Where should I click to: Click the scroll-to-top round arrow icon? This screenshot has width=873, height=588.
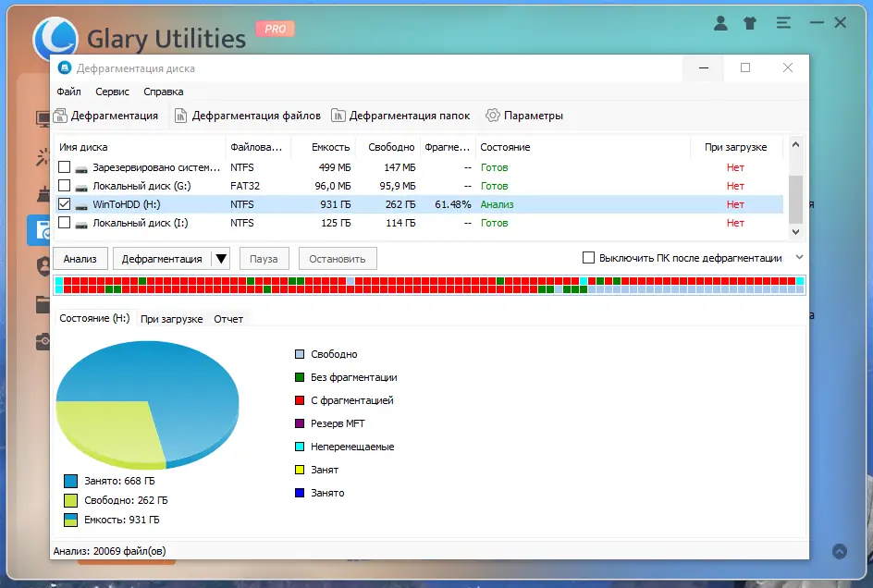coord(840,551)
